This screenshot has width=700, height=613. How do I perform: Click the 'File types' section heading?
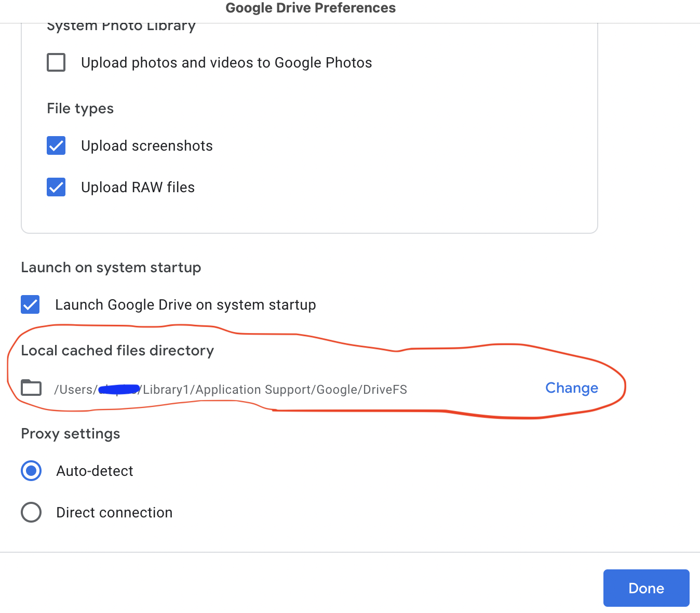[80, 109]
